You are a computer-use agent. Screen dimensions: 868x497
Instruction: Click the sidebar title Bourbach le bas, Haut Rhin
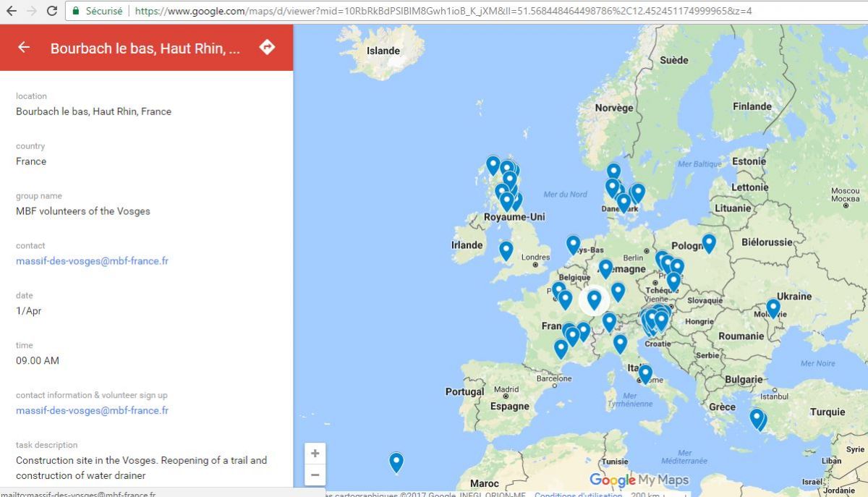(145, 48)
